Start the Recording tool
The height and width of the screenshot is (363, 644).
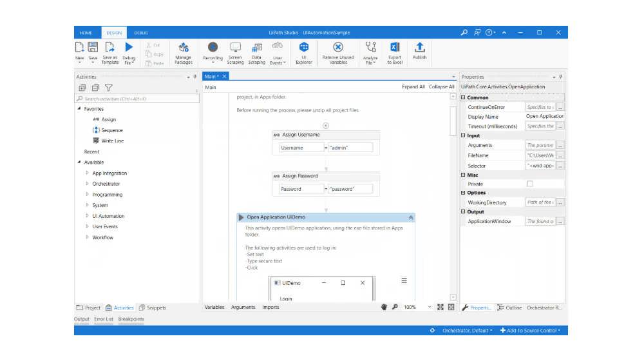213,53
